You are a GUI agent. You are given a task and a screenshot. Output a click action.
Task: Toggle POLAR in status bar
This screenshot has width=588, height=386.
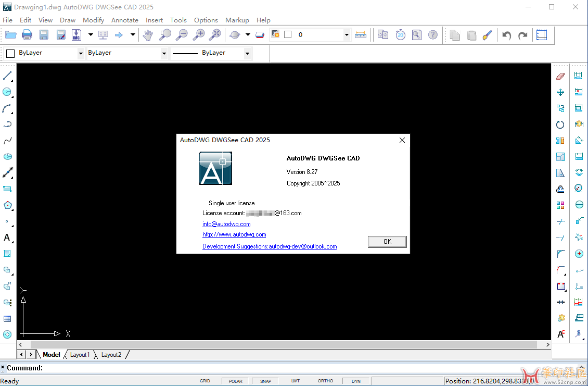pyautogui.click(x=236, y=381)
